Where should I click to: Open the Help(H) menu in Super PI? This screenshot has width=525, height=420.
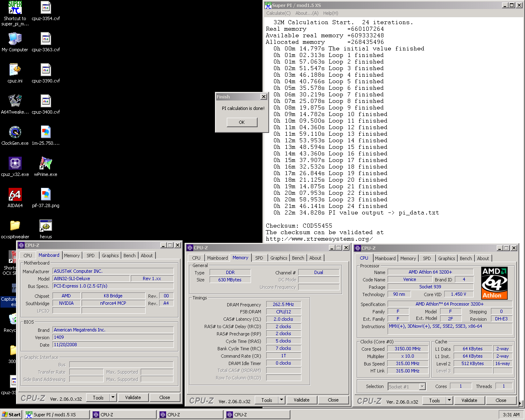point(331,13)
